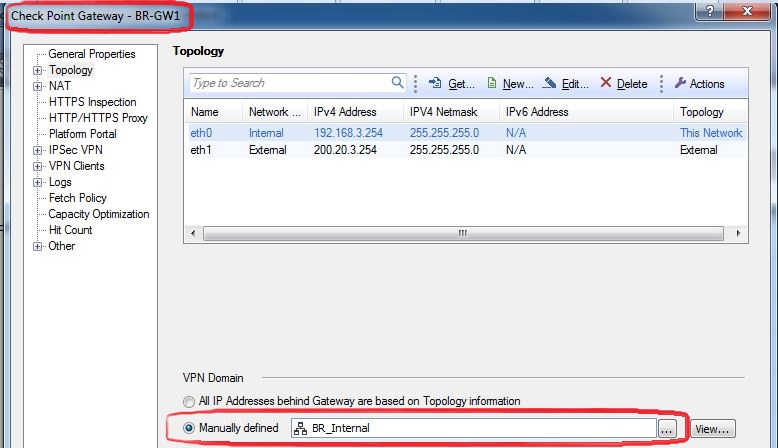Click the table scroll left arrow
The height and width of the screenshot is (448, 778).
tap(193, 233)
